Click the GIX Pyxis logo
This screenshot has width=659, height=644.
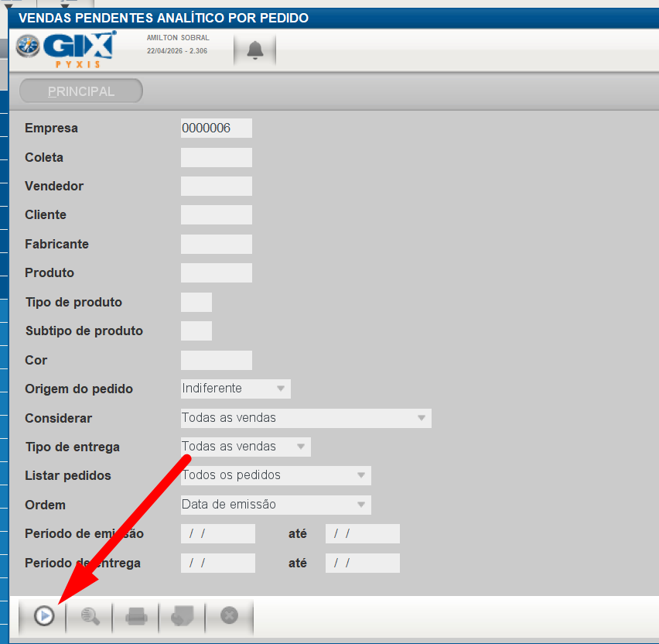click(x=66, y=49)
